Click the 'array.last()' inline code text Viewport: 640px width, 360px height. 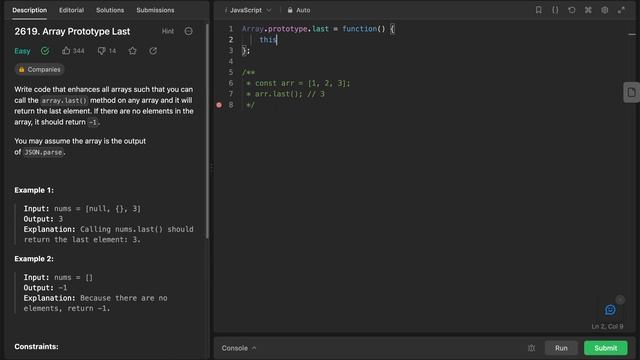(x=64, y=100)
